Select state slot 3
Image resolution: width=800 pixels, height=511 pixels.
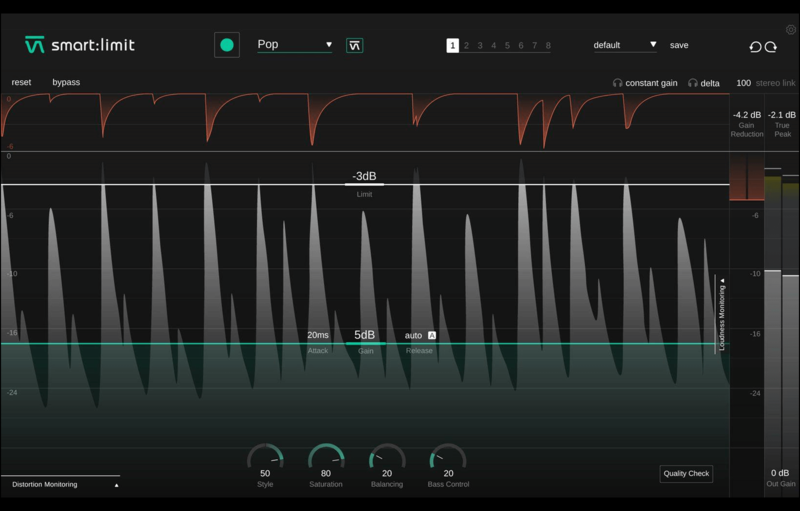click(480, 45)
